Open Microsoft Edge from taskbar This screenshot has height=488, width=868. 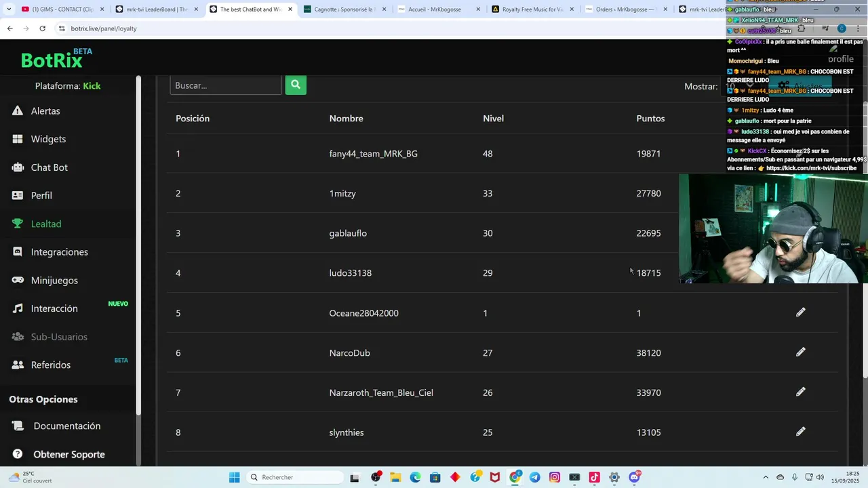[x=415, y=477]
